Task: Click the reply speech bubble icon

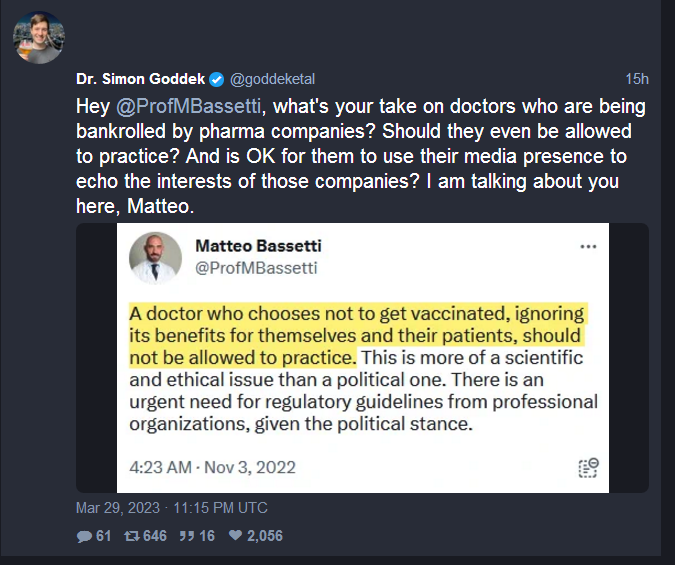Action: point(84,536)
